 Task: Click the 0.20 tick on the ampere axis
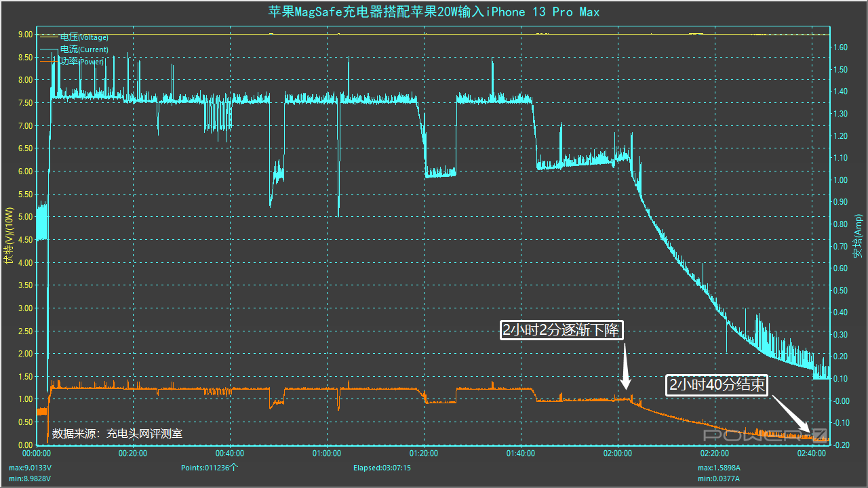(x=841, y=357)
